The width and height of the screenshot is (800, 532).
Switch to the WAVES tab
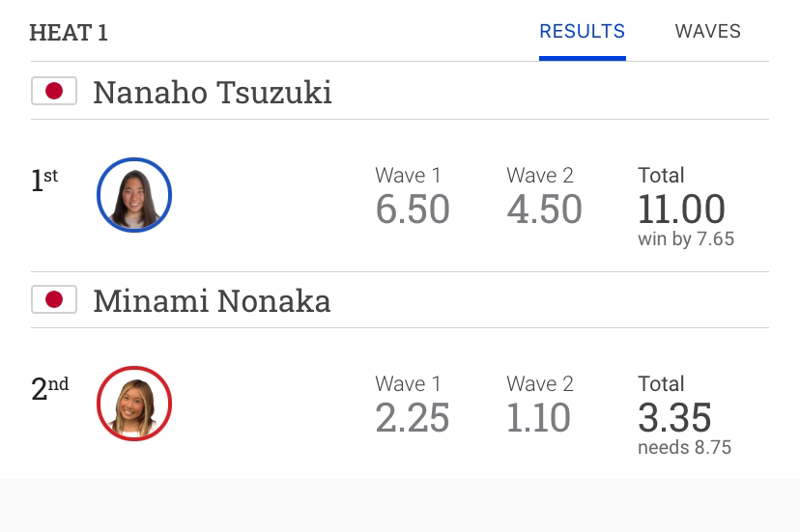tap(707, 32)
